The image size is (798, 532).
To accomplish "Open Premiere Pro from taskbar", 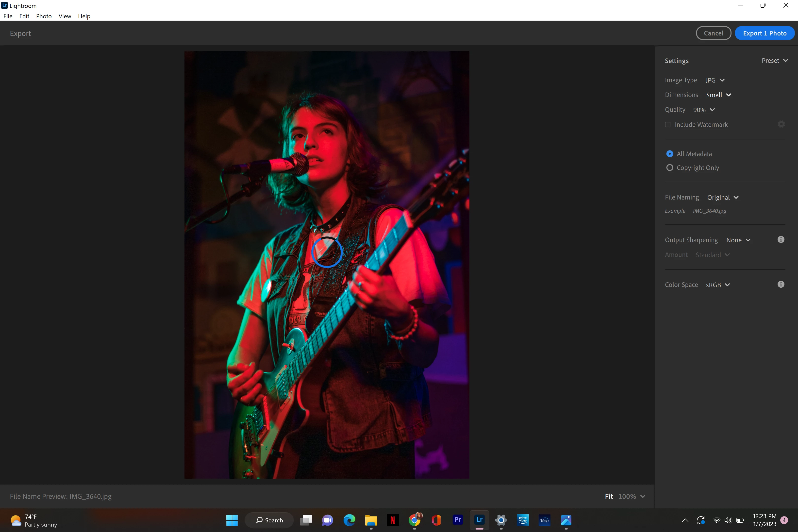I will [457, 520].
